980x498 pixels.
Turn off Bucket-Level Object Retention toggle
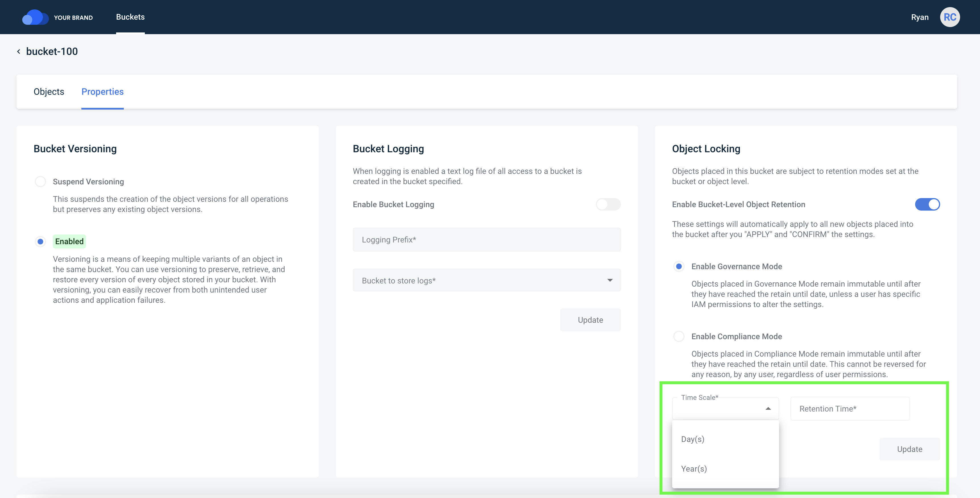[927, 204]
